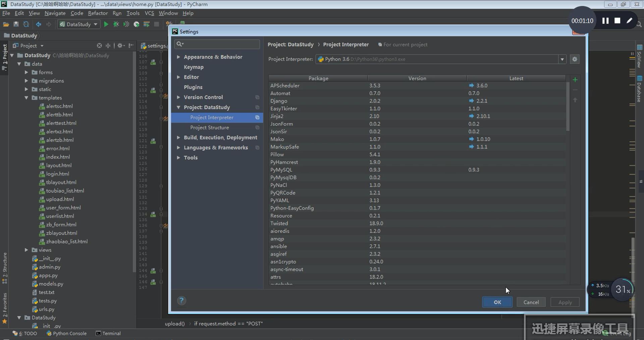Run DataStudy with the green play icon
The width and height of the screenshot is (644, 340).
(106, 24)
